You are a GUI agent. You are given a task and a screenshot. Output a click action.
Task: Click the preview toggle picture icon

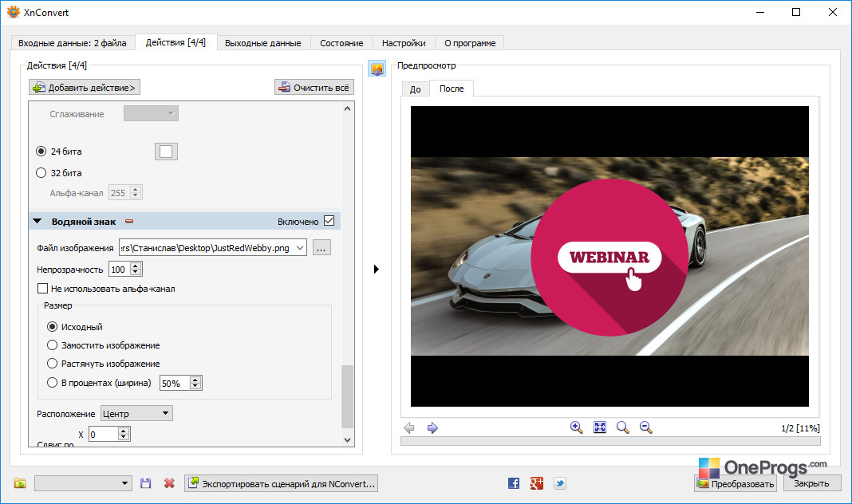pyautogui.click(x=377, y=69)
